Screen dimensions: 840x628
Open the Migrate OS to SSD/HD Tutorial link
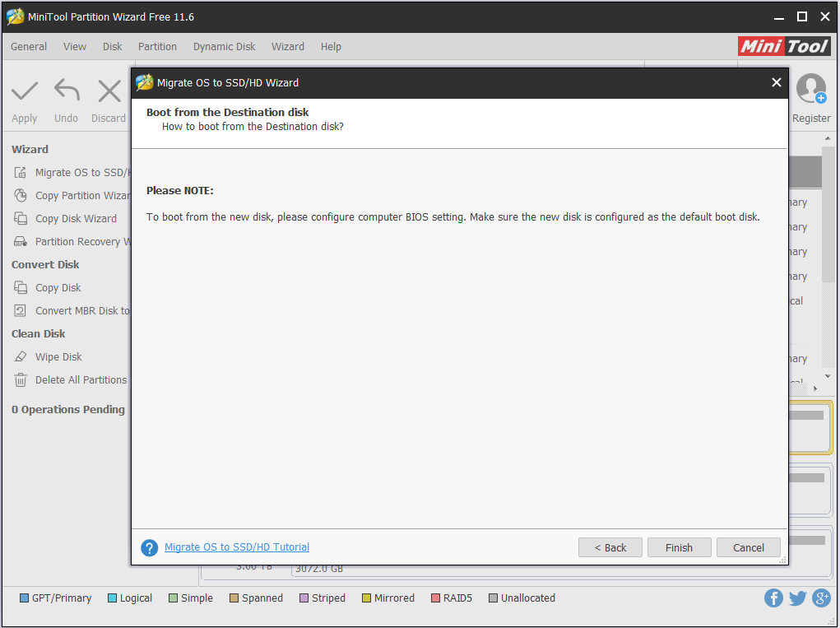tap(236, 547)
